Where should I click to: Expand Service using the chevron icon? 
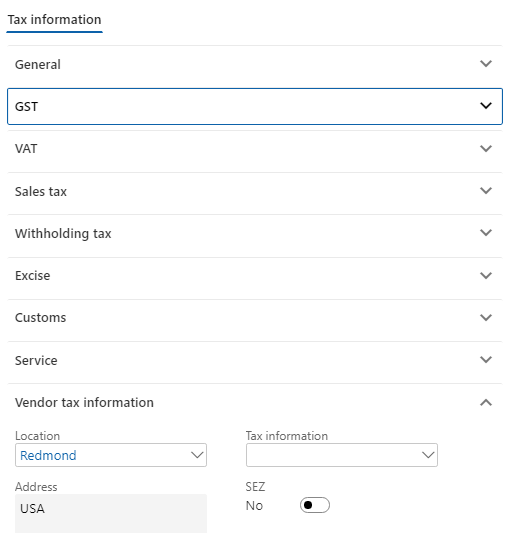click(x=486, y=360)
